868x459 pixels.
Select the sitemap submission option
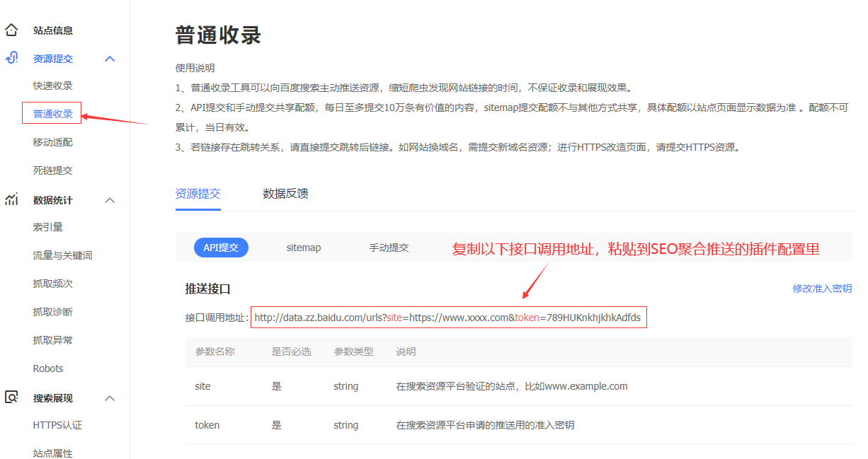[304, 248]
